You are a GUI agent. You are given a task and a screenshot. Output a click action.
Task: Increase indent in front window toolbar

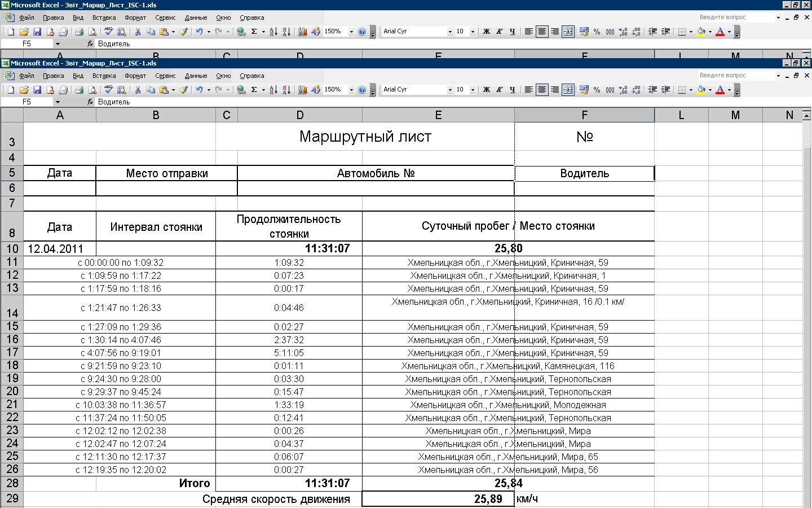(665, 90)
